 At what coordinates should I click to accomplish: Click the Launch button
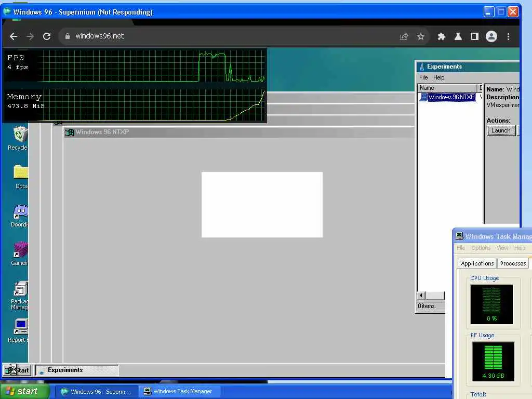coord(501,130)
